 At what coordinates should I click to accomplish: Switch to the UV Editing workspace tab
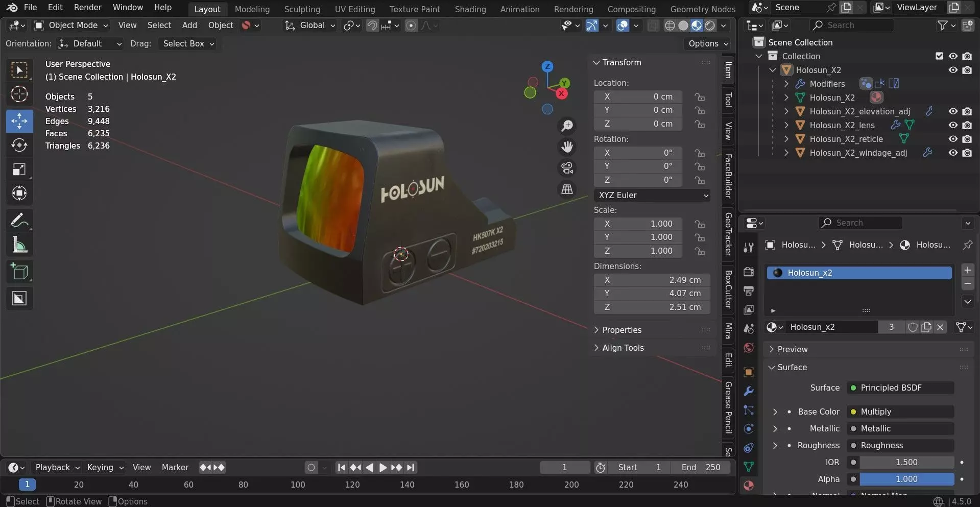[x=354, y=9]
